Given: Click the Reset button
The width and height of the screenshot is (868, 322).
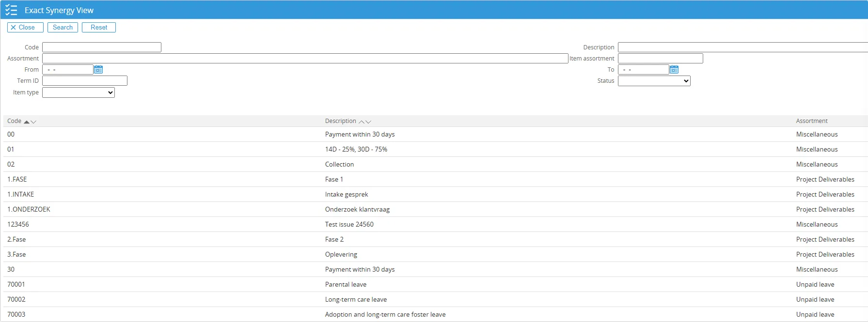Looking at the screenshot, I should (x=99, y=28).
